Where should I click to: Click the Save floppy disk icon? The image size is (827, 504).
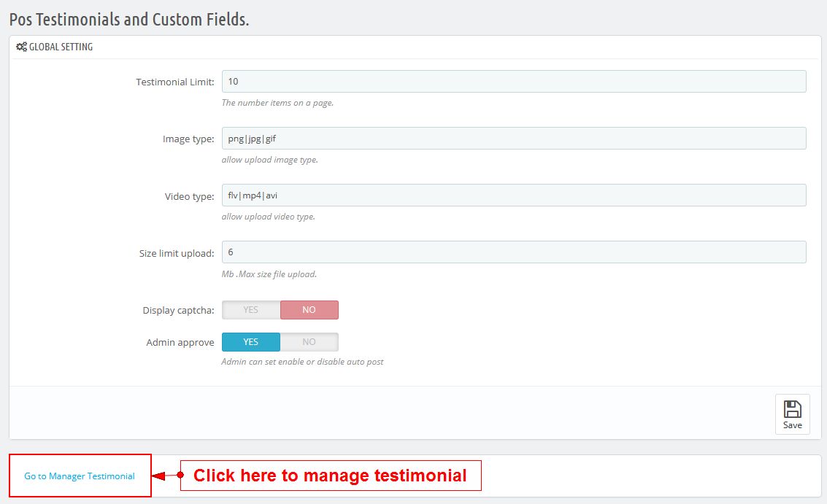792,408
